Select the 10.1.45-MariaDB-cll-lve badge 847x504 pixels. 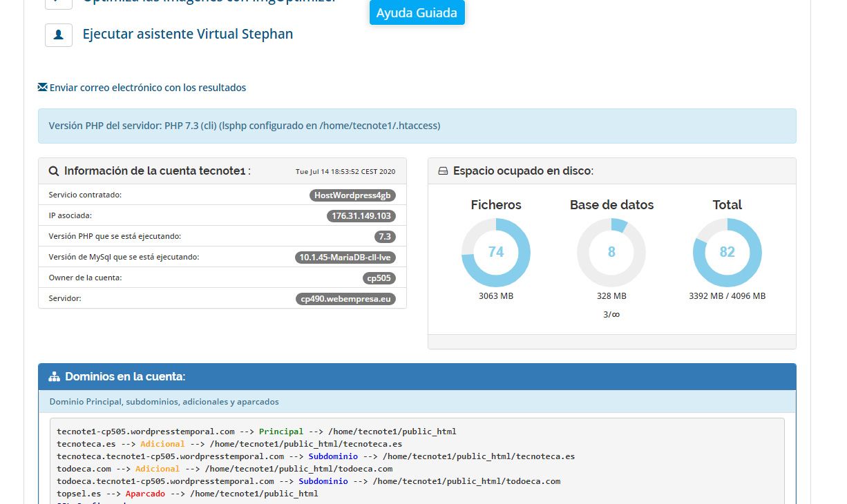pyautogui.click(x=345, y=258)
